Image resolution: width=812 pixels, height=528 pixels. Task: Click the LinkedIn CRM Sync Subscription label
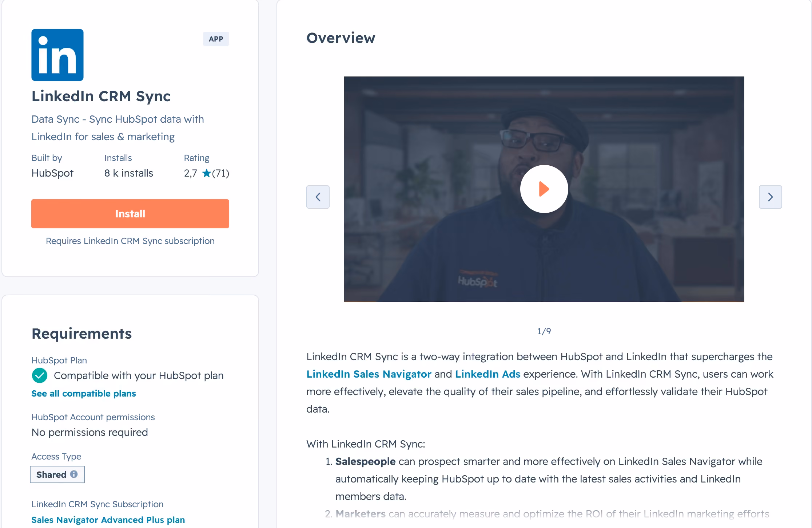click(97, 504)
